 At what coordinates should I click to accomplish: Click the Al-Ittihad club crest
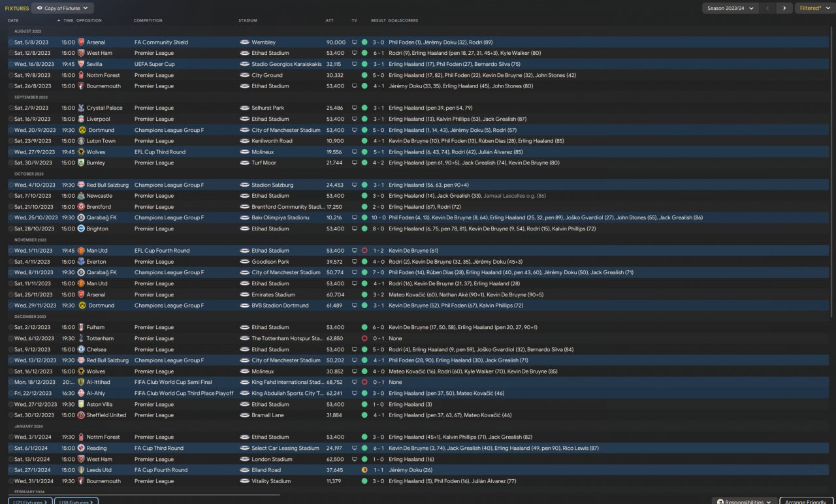click(x=81, y=382)
